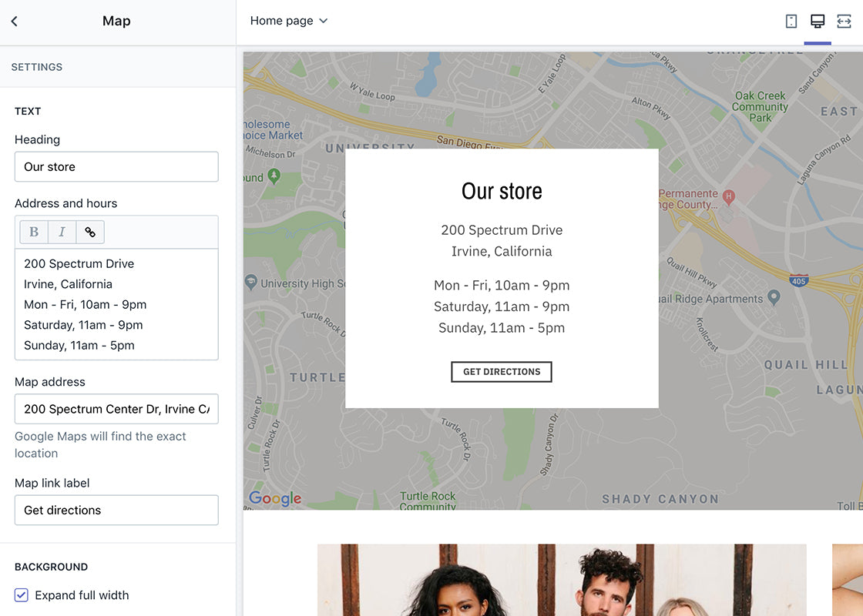Screen dimensions: 863x616
Task: Click the Get Directions button in preview
Action: point(502,372)
